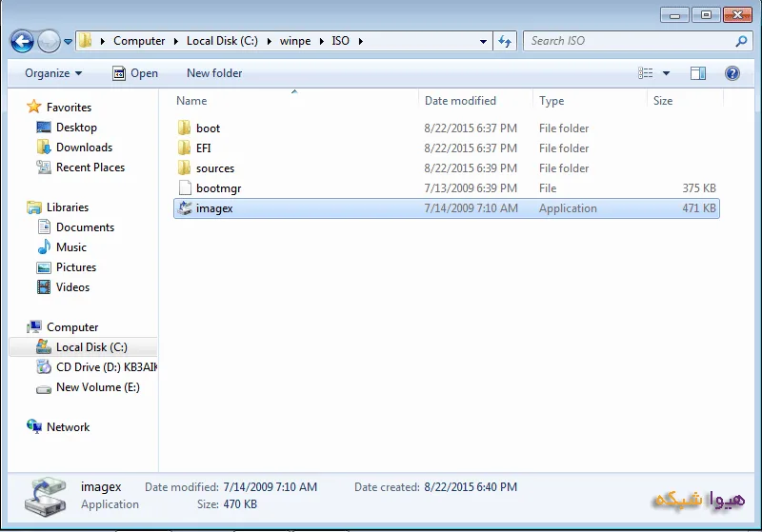Viewport: 762px width, 532px height.
Task: Open Recent Places in Favorites
Action: coord(90,167)
